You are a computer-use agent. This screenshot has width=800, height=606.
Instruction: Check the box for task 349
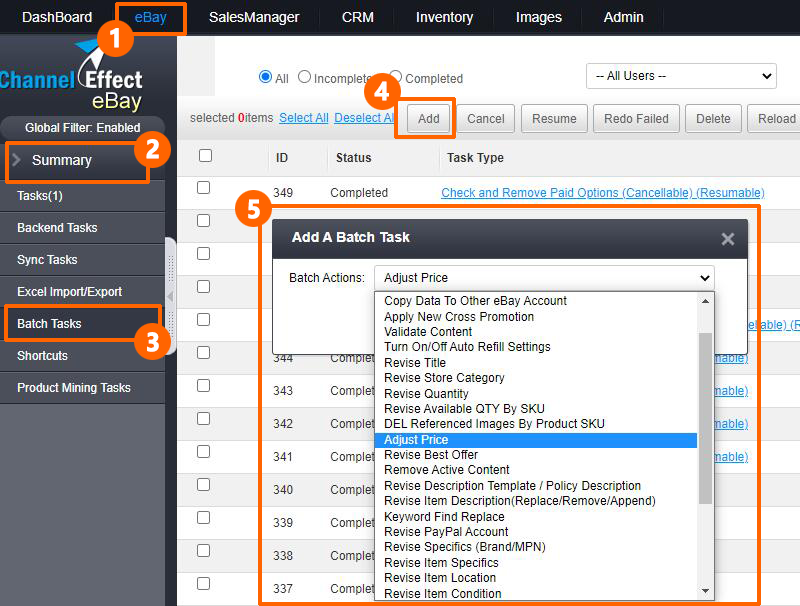tap(204, 188)
